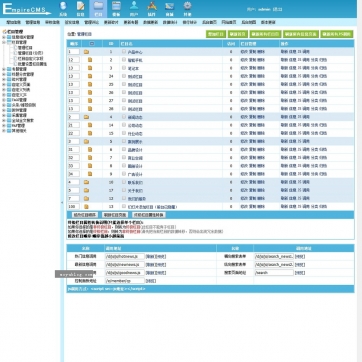Click the folder icon in the ID 5 row
The width and height of the screenshot is (362, 362).
pos(86,141)
